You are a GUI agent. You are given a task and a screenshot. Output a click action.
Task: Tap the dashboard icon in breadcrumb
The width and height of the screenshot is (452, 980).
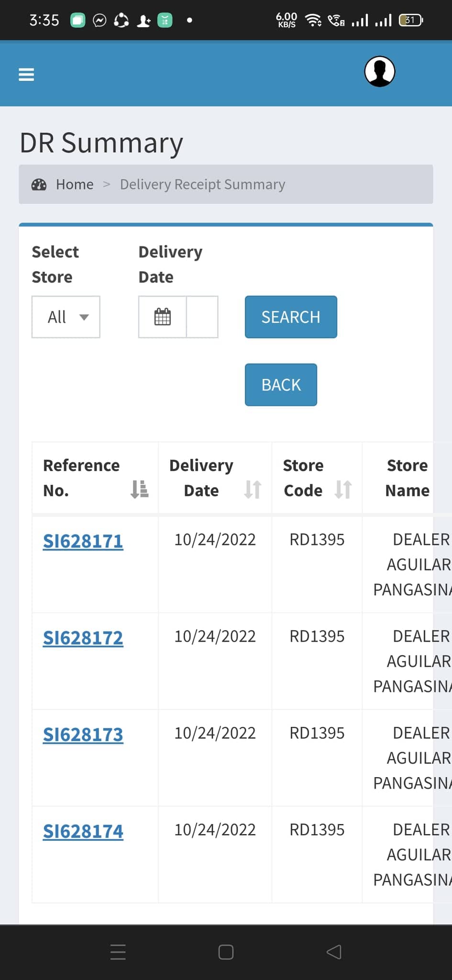(39, 185)
